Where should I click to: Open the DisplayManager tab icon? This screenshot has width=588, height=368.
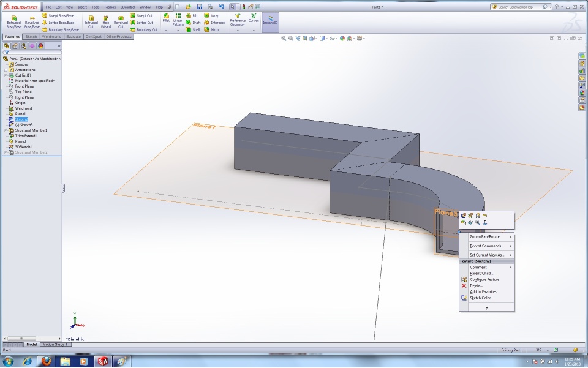pyautogui.click(x=41, y=46)
